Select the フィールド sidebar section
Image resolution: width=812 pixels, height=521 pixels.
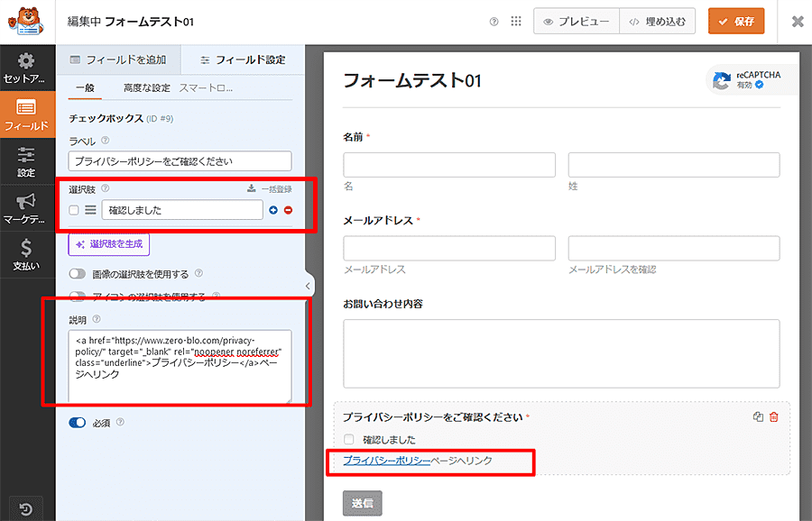point(26,114)
